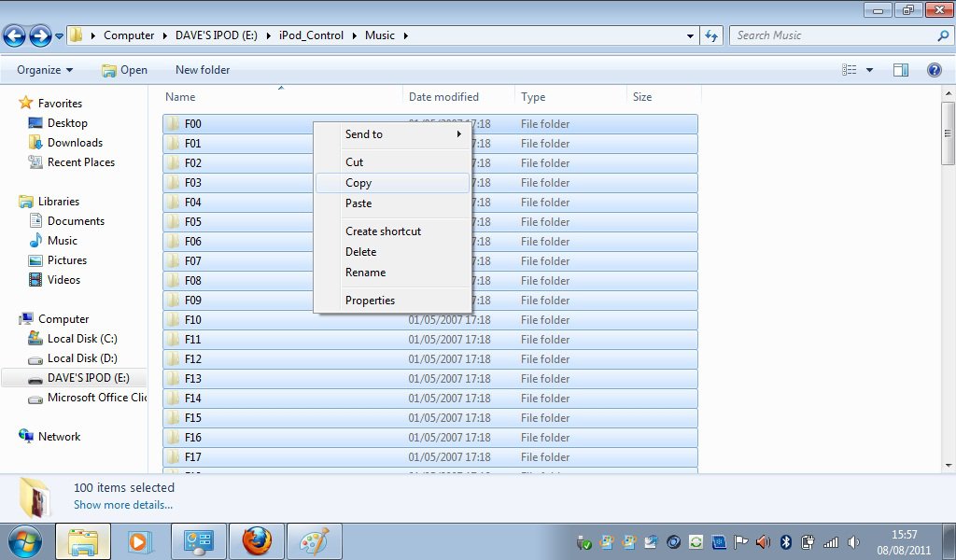Click the Forward navigation arrow button
Image resolution: width=956 pixels, height=560 pixels.
pos(39,36)
